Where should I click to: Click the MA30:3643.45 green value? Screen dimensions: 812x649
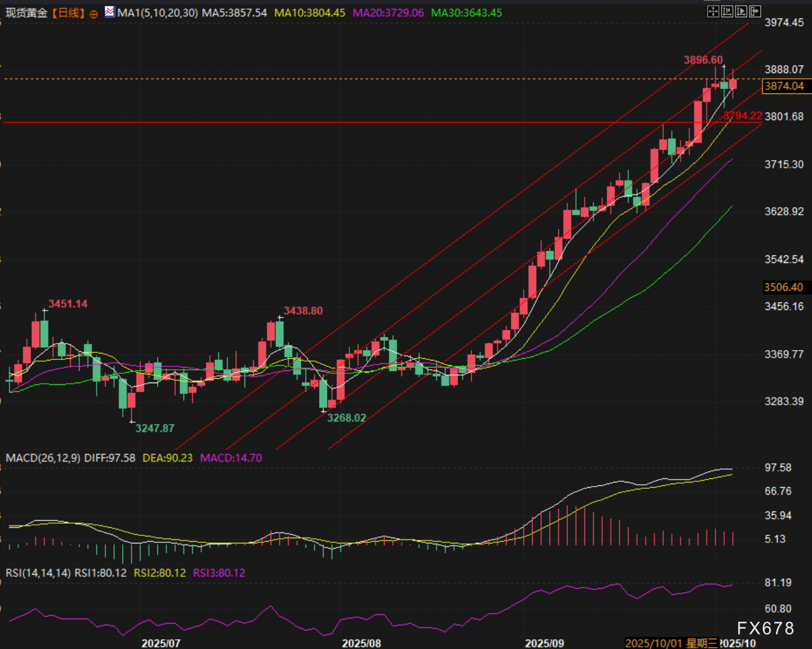tap(466, 13)
